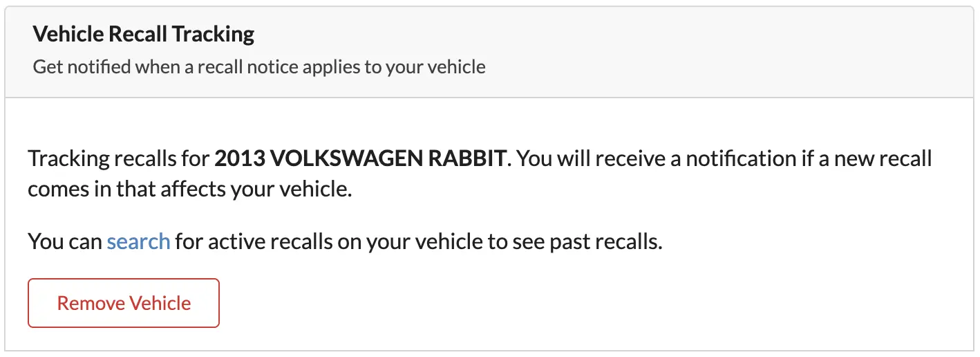Select the bold 2013 VOLKSWAGEN RABBIT text
This screenshot has width=980, height=357.
click(x=361, y=158)
